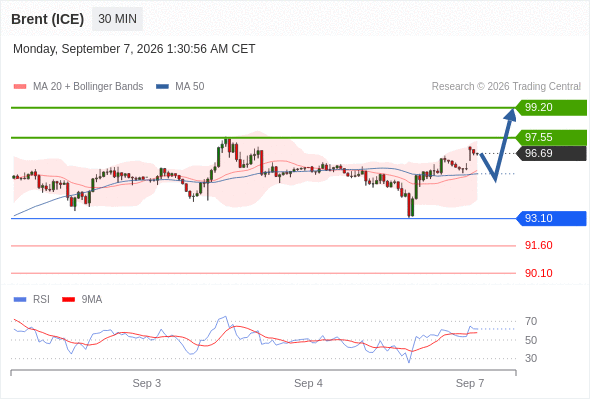The height and width of the screenshot is (400, 590).
Task: Click the 90.10 support level label
Action: 538,273
